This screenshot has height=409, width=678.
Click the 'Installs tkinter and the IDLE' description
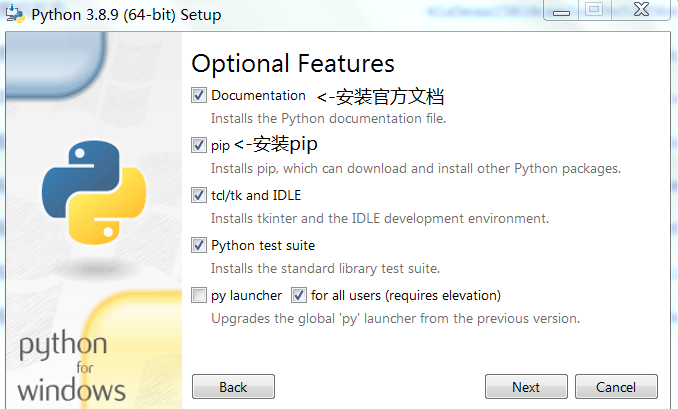point(379,218)
